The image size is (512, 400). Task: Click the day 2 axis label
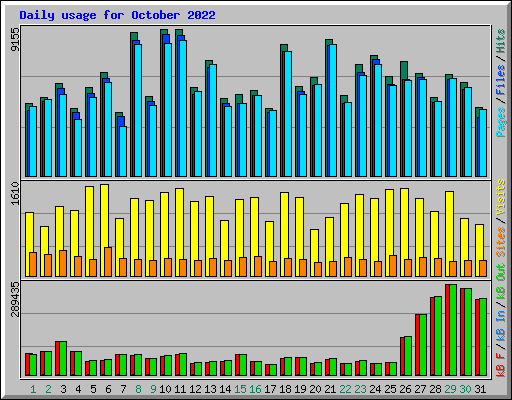click(48, 389)
